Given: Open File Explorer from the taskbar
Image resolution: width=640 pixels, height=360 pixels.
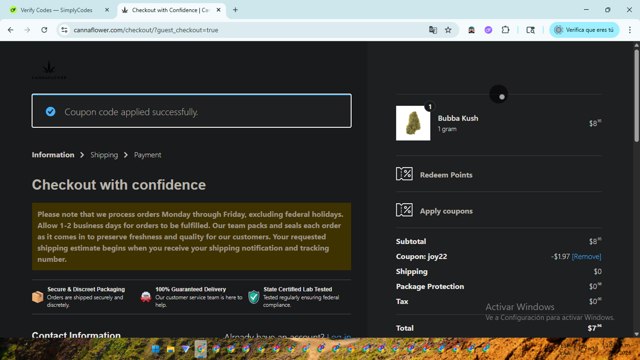Looking at the screenshot, I should tap(171, 349).
